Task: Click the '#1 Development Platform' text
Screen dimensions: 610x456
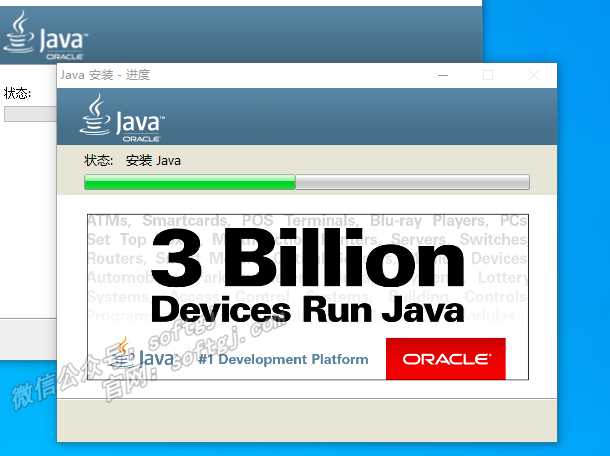Action: tap(283, 359)
